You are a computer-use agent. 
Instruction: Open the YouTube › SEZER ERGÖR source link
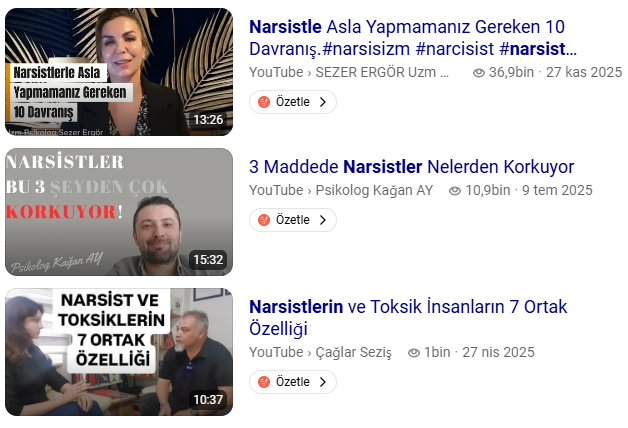pos(349,72)
